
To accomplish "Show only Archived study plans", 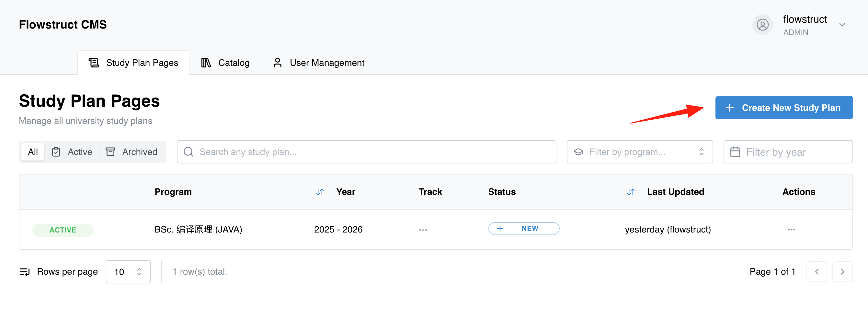I will click(132, 152).
